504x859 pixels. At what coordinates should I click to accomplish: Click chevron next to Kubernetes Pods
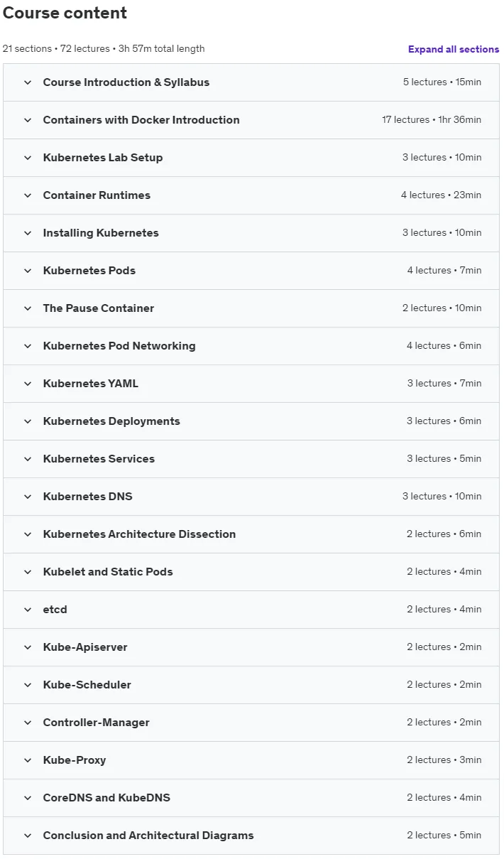28,271
